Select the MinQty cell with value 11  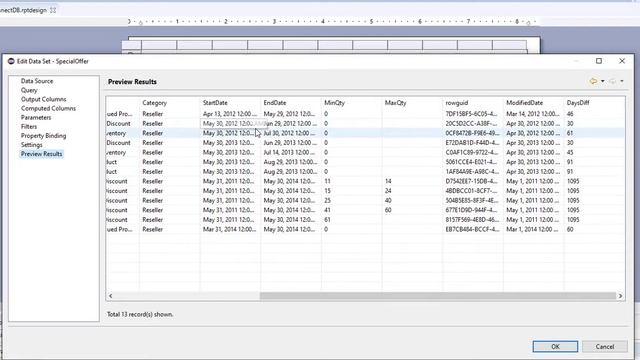(351, 181)
